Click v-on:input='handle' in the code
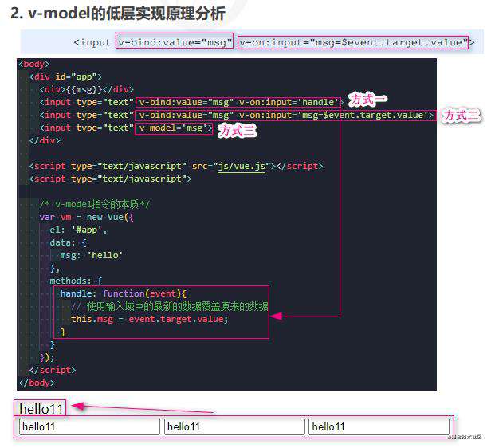 [289, 102]
